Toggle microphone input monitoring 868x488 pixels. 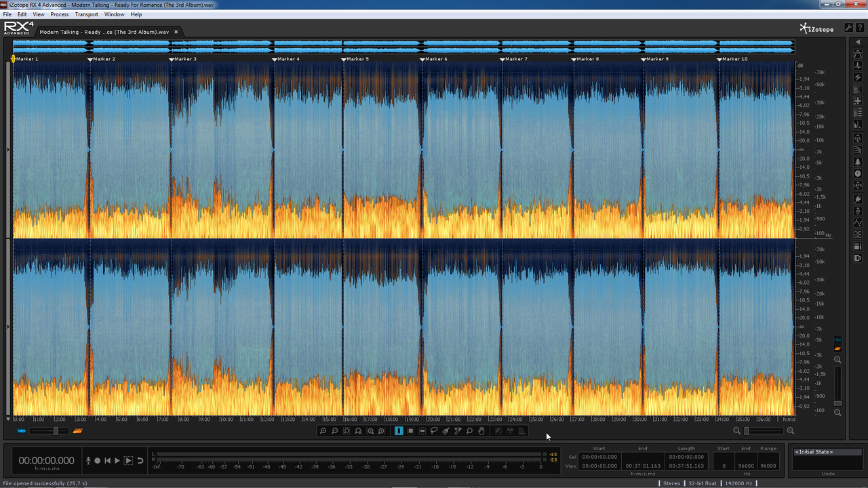point(87,461)
